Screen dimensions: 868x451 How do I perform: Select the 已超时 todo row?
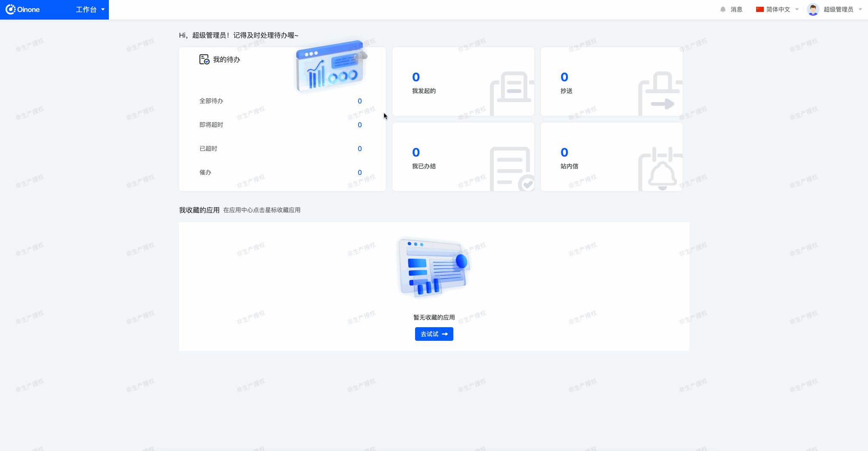tap(208, 149)
